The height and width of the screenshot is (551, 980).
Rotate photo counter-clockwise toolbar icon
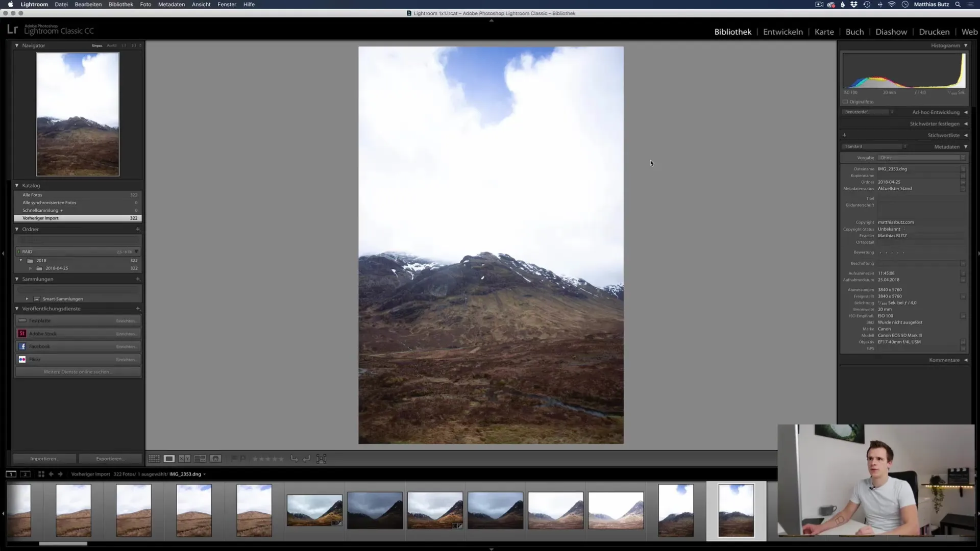(295, 459)
